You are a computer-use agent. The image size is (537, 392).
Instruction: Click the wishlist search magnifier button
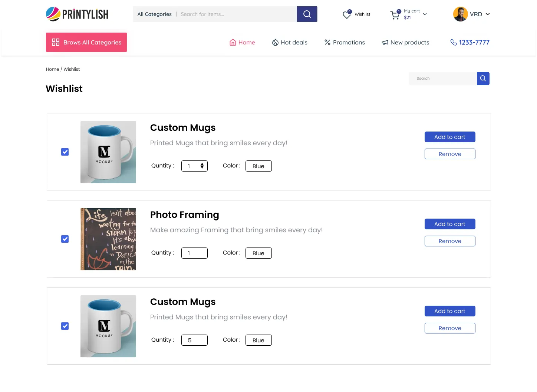point(483,79)
